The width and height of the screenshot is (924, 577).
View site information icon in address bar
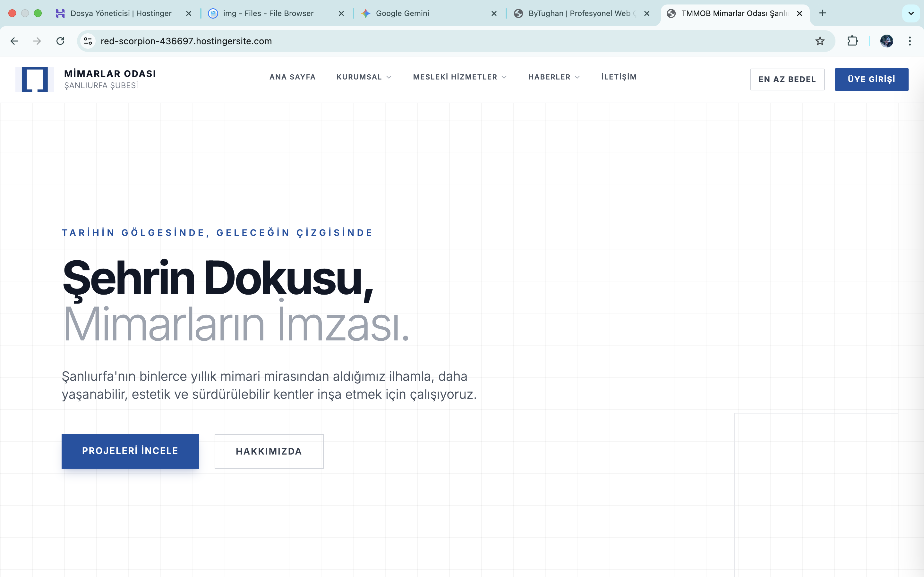(x=88, y=41)
